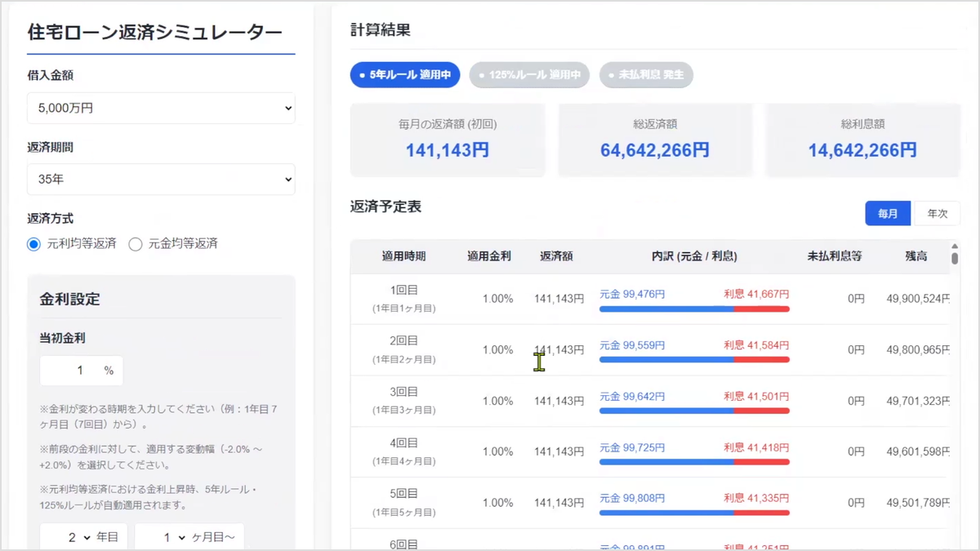The width and height of the screenshot is (980, 551).
Task: Click the 返済予定表 heading
Action: [x=386, y=207]
